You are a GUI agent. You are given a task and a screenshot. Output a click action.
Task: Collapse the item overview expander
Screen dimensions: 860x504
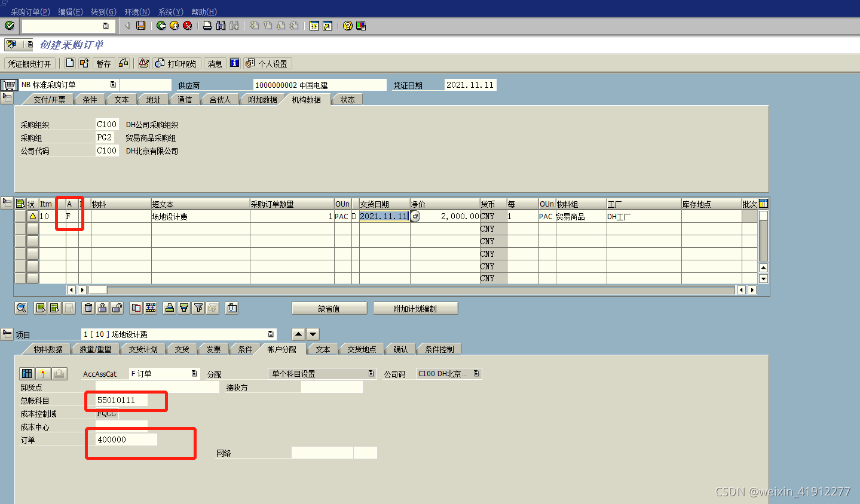click(7, 203)
